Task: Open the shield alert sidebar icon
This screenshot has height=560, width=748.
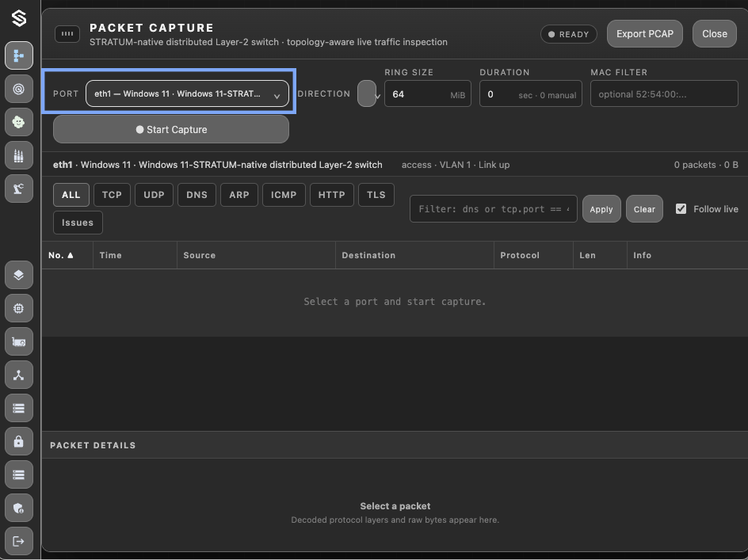Action: click(19, 508)
